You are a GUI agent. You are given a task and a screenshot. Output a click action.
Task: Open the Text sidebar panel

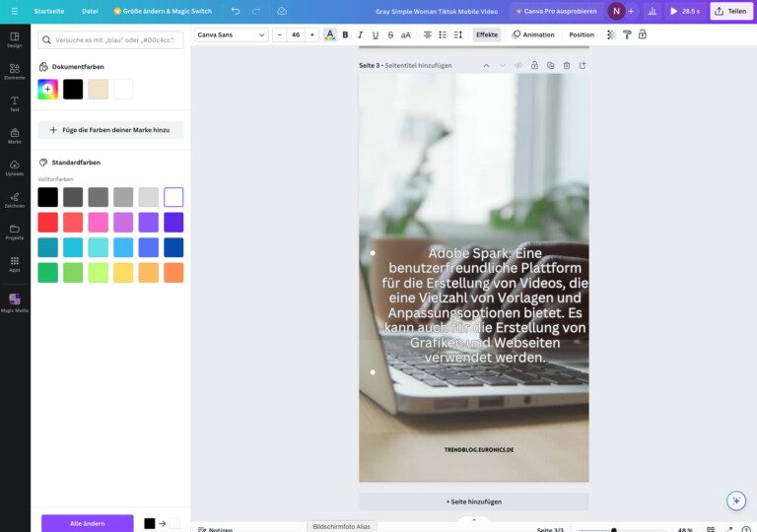coord(15,103)
